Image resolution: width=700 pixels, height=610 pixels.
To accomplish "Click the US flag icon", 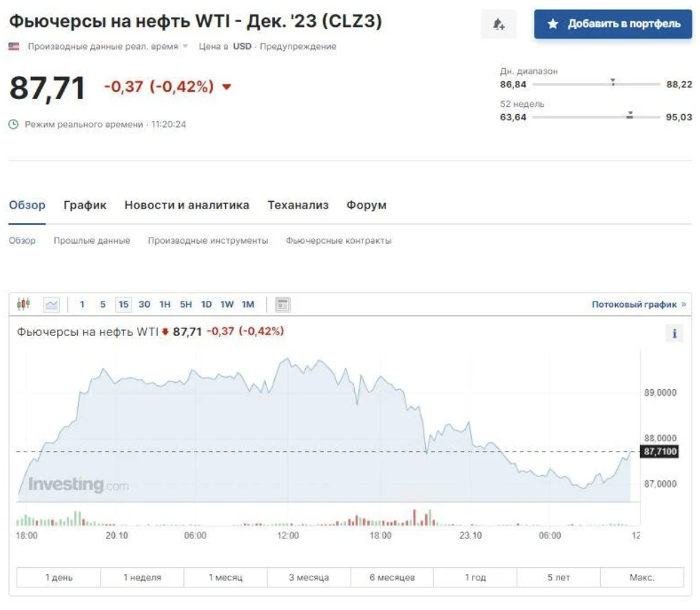I will pyautogui.click(x=14, y=46).
